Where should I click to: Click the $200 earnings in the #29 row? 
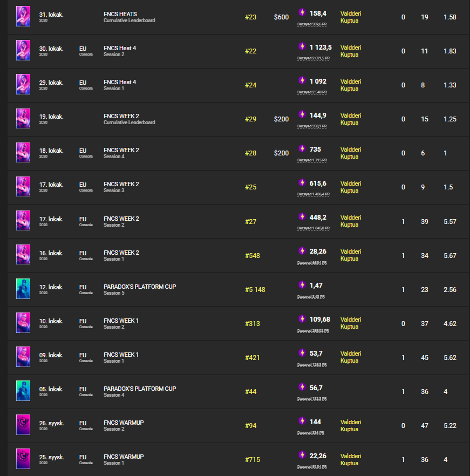[282, 119]
